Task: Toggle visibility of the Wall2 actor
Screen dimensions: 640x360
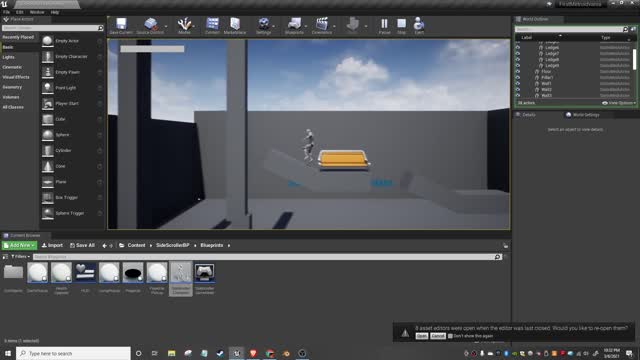Action: click(518, 89)
